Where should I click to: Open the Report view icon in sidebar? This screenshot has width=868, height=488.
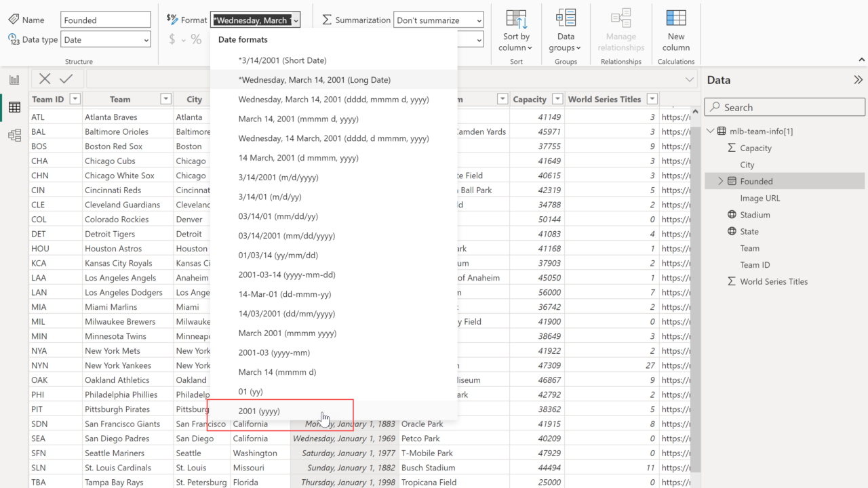14,80
